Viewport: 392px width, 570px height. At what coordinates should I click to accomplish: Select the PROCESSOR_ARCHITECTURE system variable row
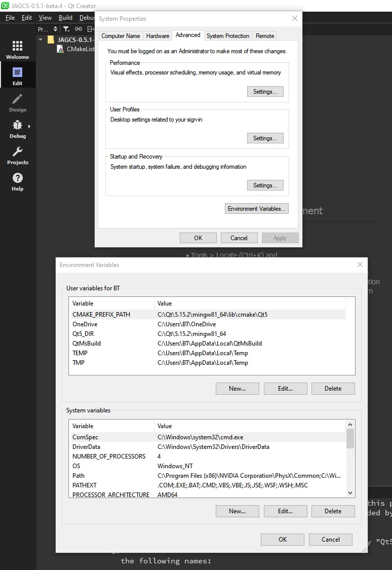(207, 495)
